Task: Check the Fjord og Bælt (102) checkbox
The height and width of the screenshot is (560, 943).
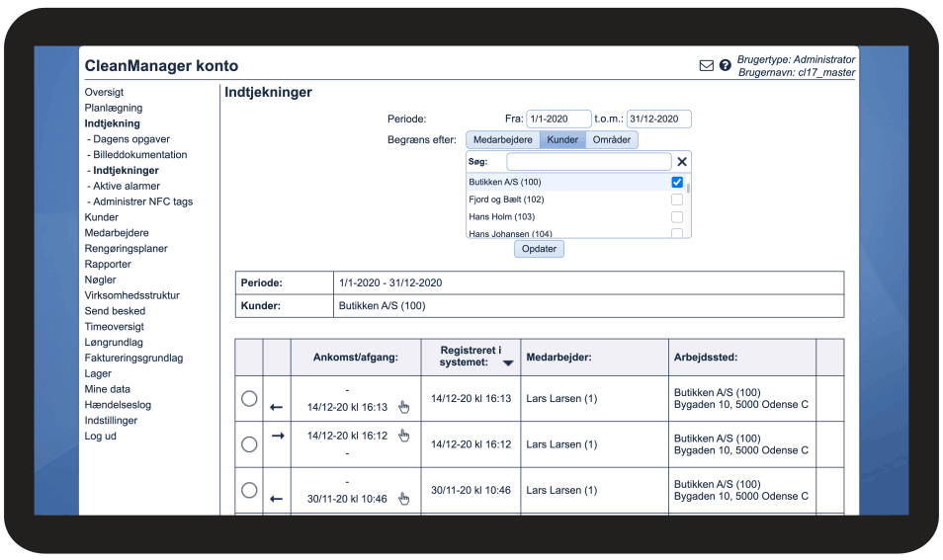Action: tap(677, 200)
